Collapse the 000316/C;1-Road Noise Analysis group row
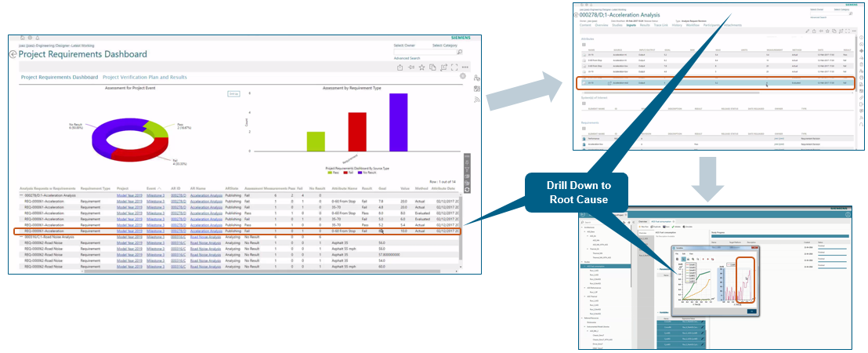Image resolution: width=868 pixels, height=353 pixels. [22, 237]
